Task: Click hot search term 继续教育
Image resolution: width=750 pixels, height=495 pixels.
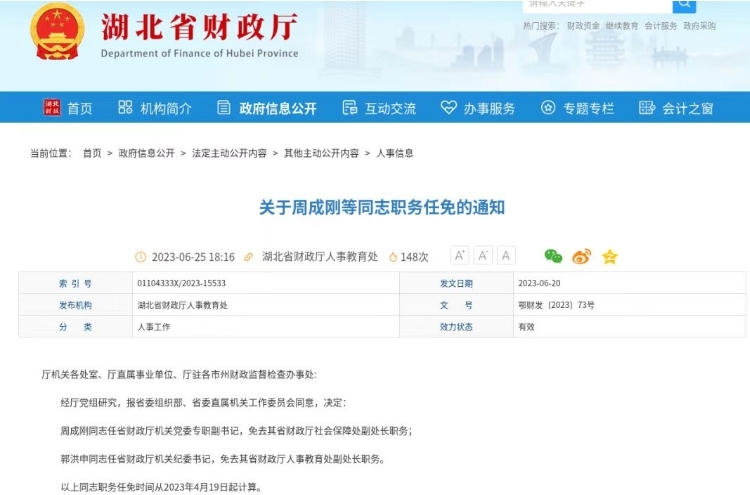Action: pyautogui.click(x=622, y=26)
